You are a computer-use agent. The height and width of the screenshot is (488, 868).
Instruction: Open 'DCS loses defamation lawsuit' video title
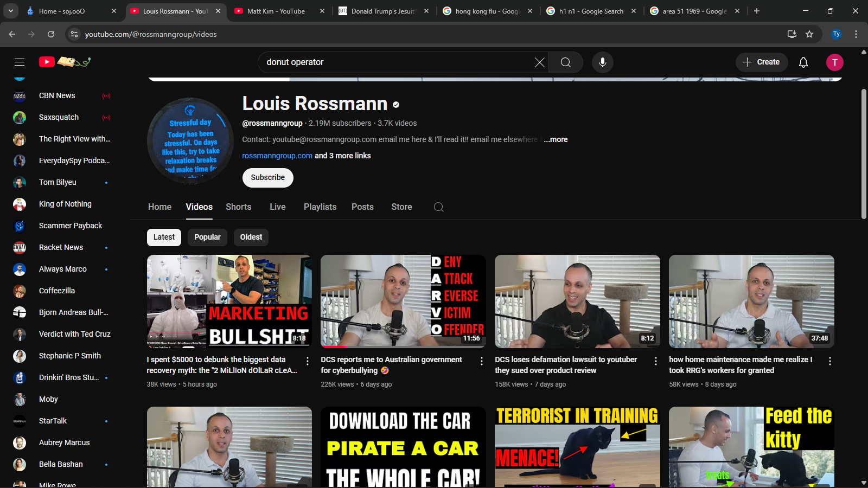tap(566, 365)
